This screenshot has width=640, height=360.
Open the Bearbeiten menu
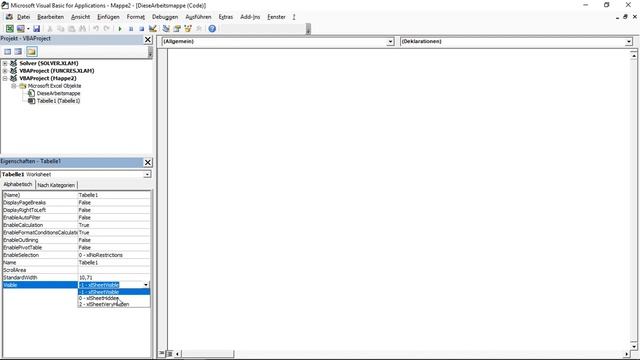[x=51, y=17]
